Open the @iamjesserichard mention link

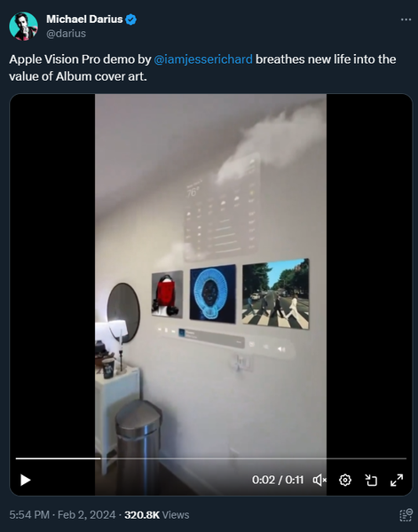[203, 59]
